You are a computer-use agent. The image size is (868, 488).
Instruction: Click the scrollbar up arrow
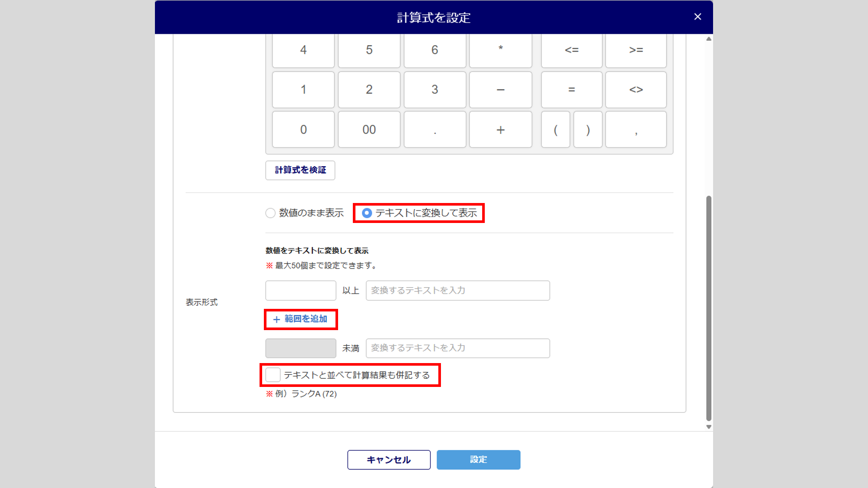point(709,39)
